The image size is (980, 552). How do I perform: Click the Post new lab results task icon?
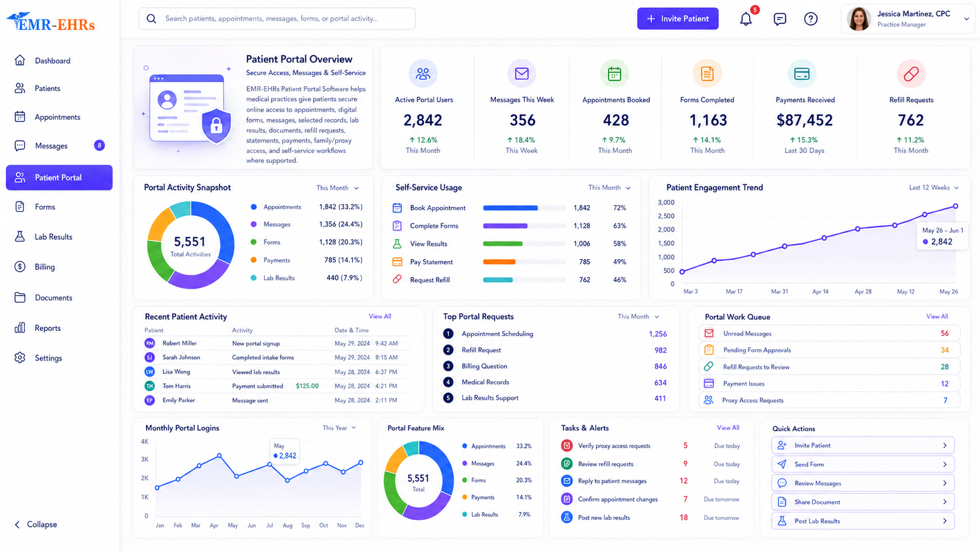[x=567, y=517]
